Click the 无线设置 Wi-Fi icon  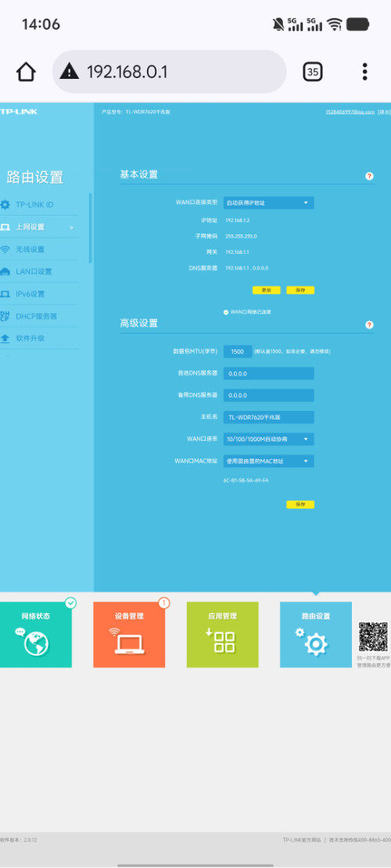(5, 249)
